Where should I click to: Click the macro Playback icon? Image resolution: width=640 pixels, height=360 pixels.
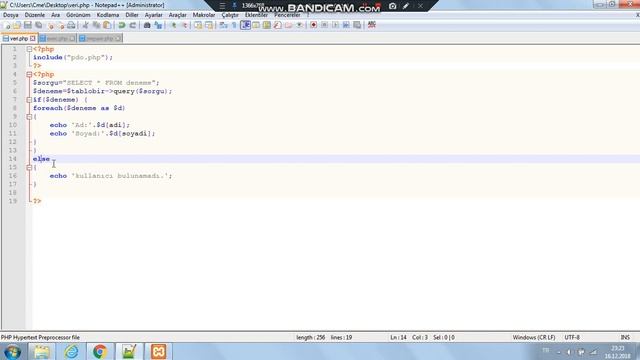tap(336, 25)
